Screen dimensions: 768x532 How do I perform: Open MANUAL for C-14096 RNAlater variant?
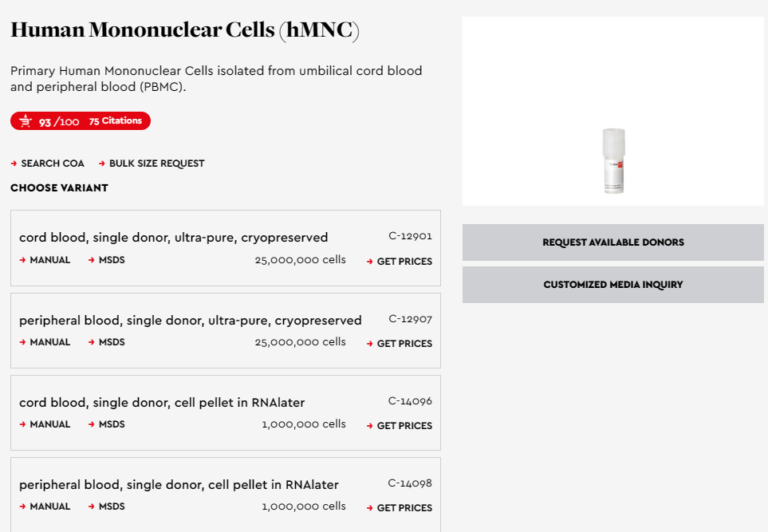(45, 424)
